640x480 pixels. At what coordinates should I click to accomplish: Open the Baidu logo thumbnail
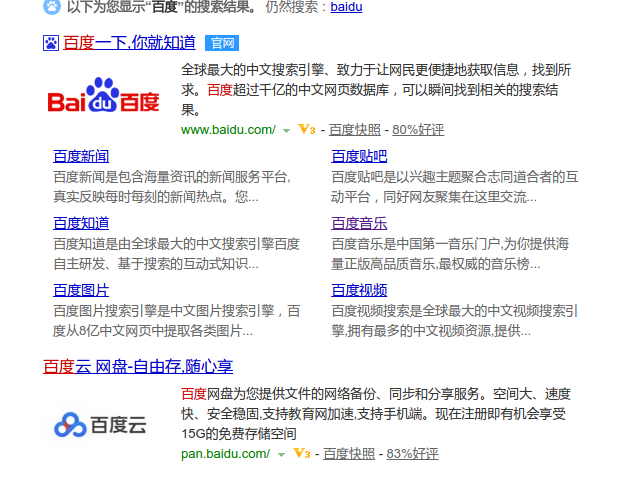click(x=104, y=95)
